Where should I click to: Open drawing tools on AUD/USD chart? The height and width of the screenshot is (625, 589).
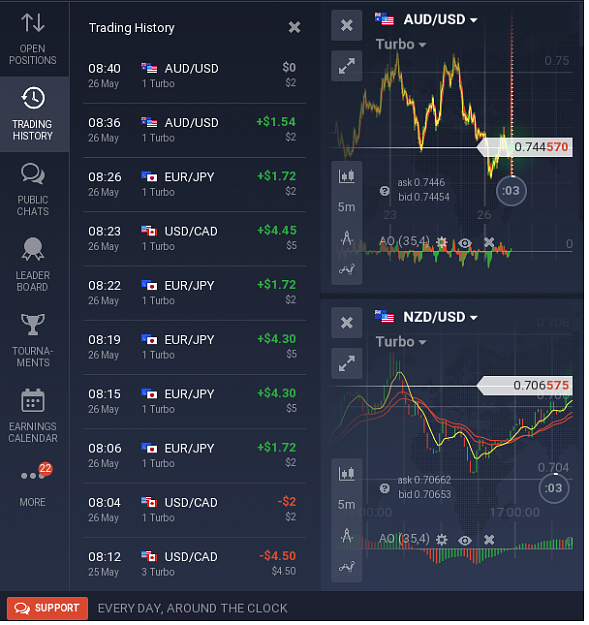point(348,240)
